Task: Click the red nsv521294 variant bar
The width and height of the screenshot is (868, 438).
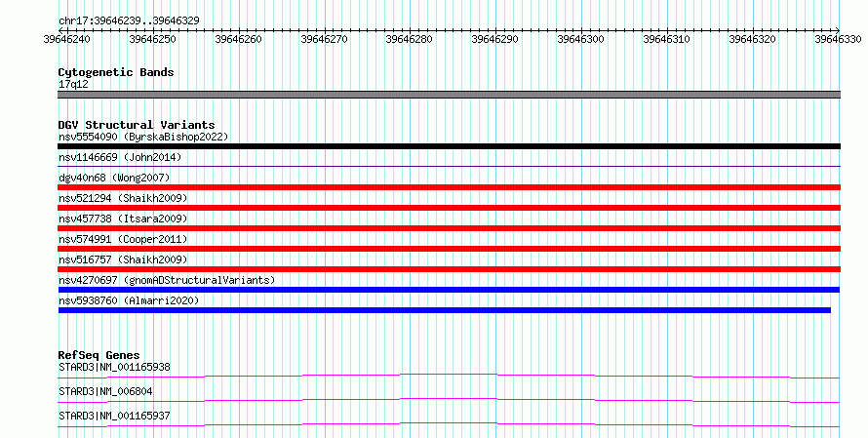Action: 449,208
